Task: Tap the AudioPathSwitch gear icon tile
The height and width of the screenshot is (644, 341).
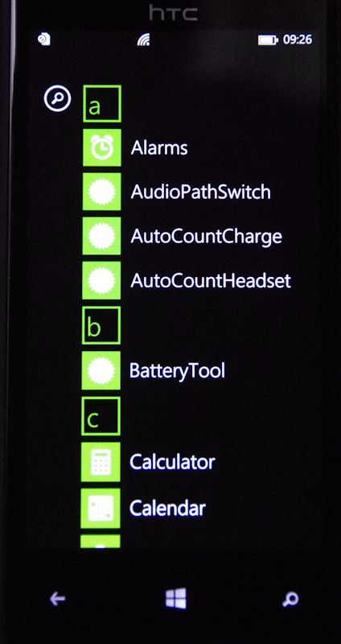Action: 101,192
